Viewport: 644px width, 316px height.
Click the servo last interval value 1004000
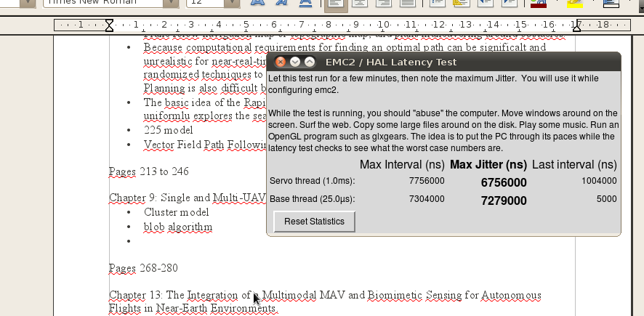pos(599,181)
